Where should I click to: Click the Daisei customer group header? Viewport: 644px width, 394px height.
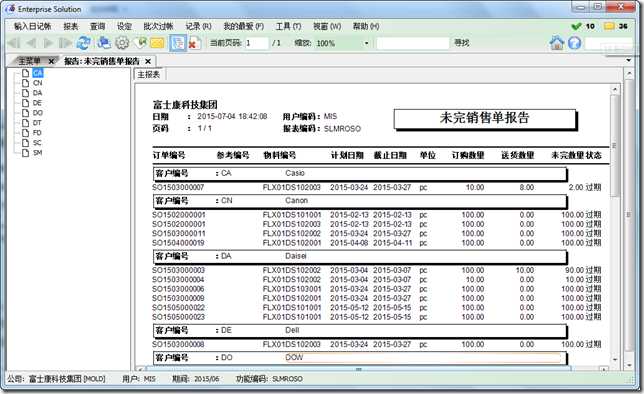[360, 256]
